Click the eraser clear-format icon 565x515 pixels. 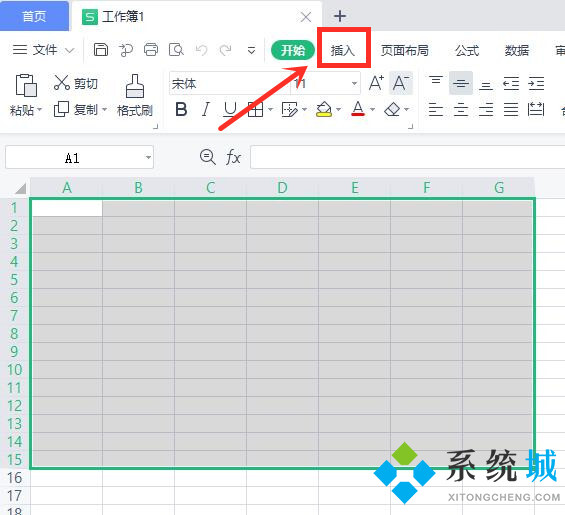pyautogui.click(x=392, y=109)
